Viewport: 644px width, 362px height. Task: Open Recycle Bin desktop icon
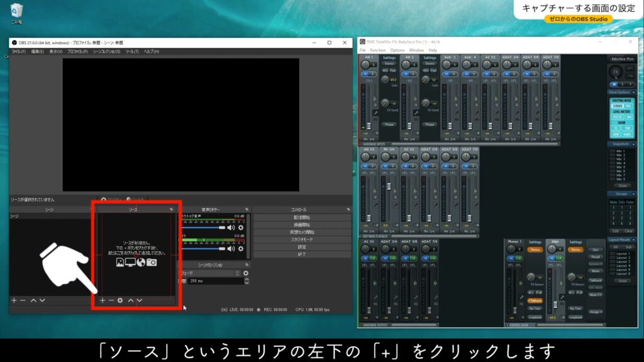(16, 13)
